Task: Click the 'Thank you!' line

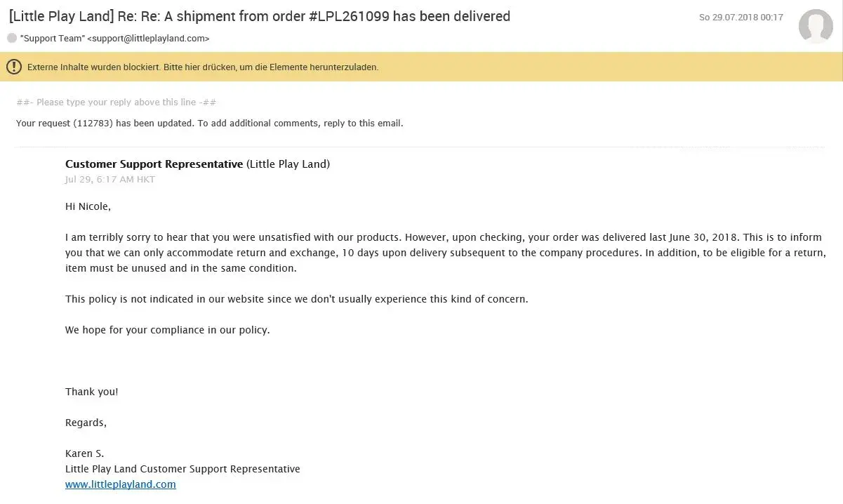Action: click(92, 392)
